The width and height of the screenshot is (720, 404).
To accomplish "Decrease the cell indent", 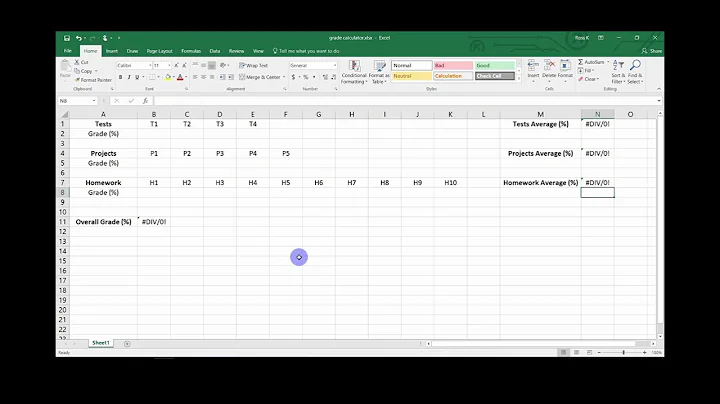I will point(222,77).
